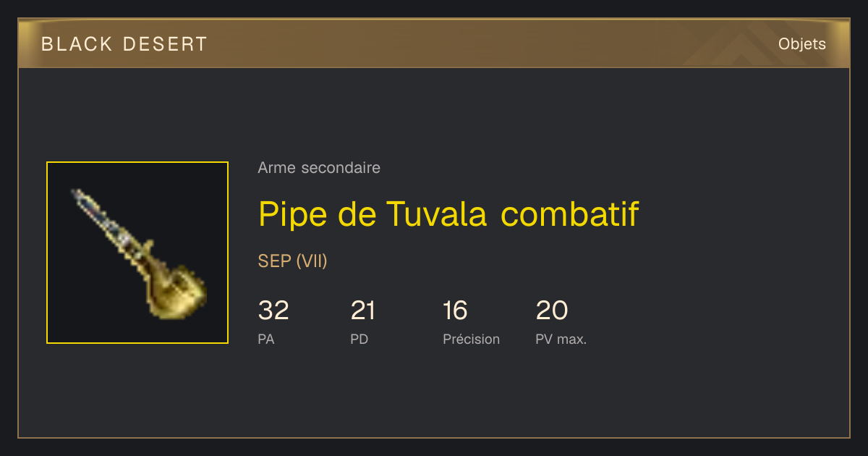
Task: Click the word combatif in the item name
Action: [x=571, y=214]
